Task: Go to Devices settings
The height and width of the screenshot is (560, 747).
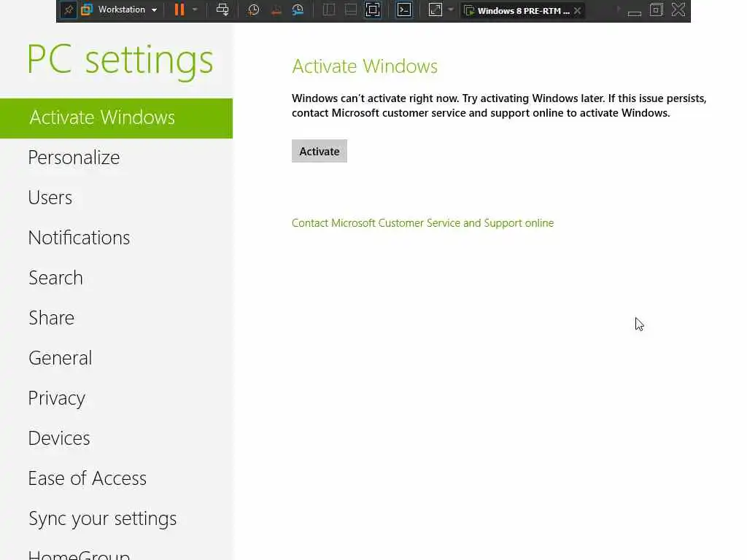Action: [116, 438]
